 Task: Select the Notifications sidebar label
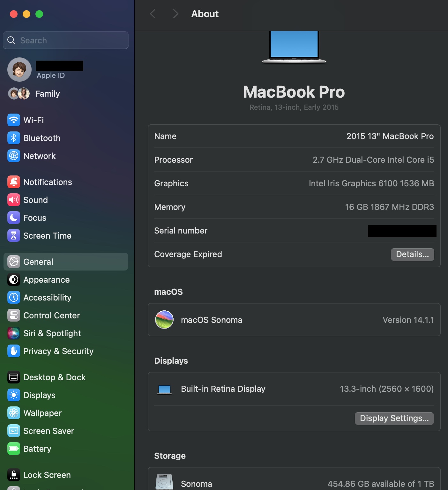[x=48, y=182]
